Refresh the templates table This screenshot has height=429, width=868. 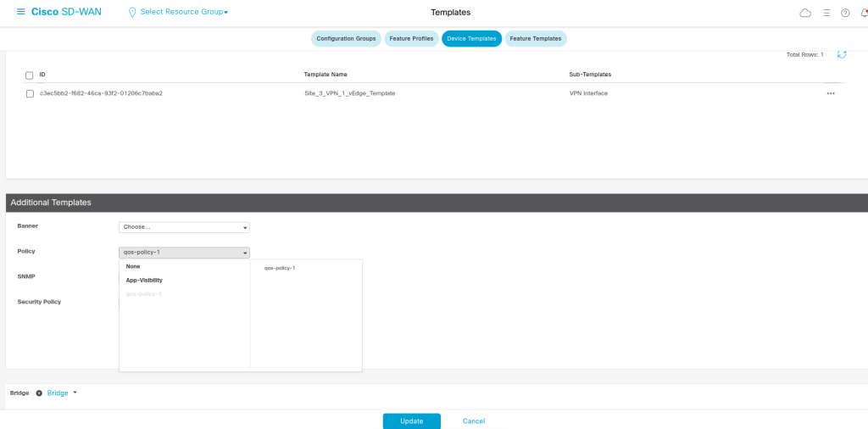point(842,54)
